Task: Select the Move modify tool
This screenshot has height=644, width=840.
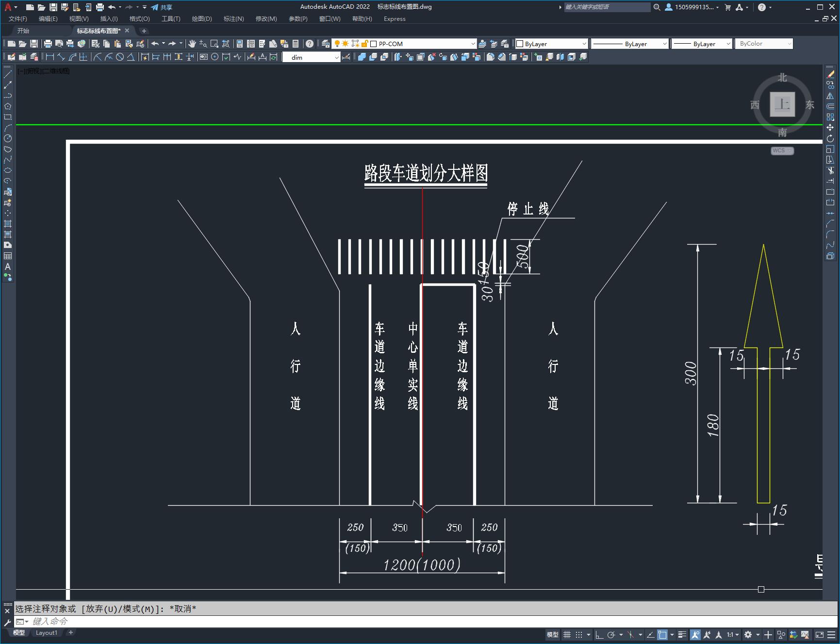Action: pos(830,128)
